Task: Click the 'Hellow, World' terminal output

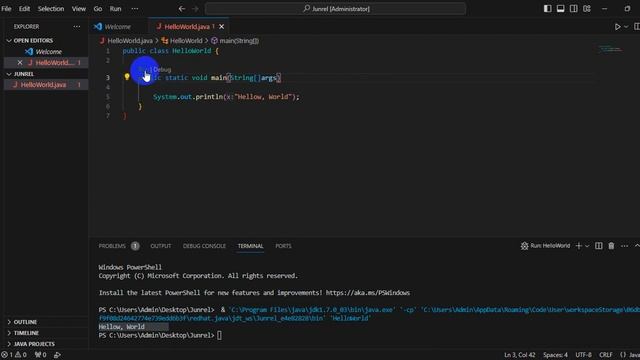Action: point(122,327)
